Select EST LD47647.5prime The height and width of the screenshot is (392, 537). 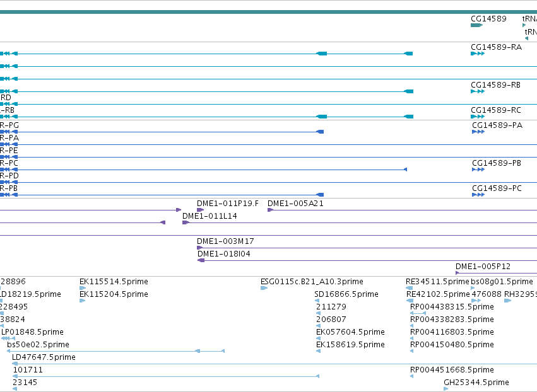point(44,357)
